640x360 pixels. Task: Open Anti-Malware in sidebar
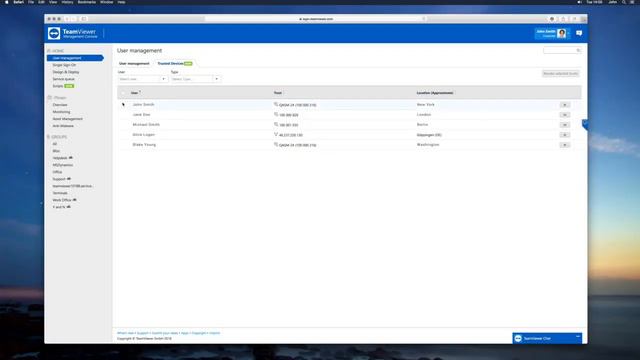tap(63, 126)
